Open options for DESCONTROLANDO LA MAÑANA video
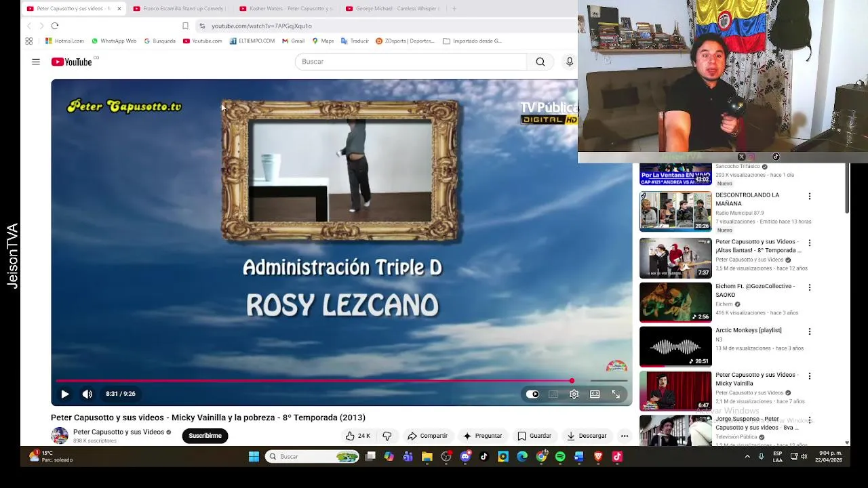The height and width of the screenshot is (488, 868). click(809, 197)
